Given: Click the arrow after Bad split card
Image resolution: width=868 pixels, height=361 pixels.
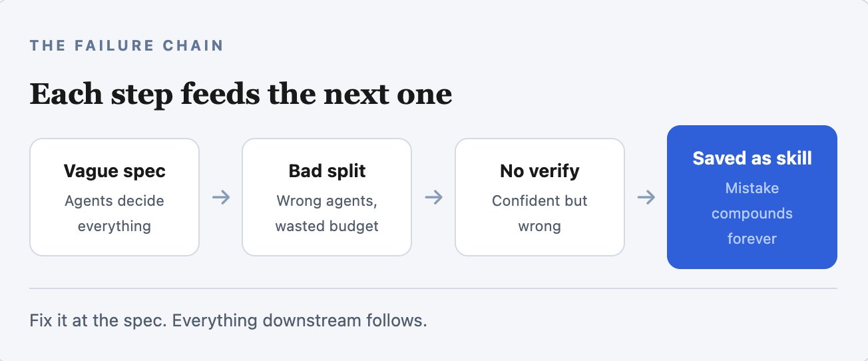Looking at the screenshot, I should pos(433,197).
